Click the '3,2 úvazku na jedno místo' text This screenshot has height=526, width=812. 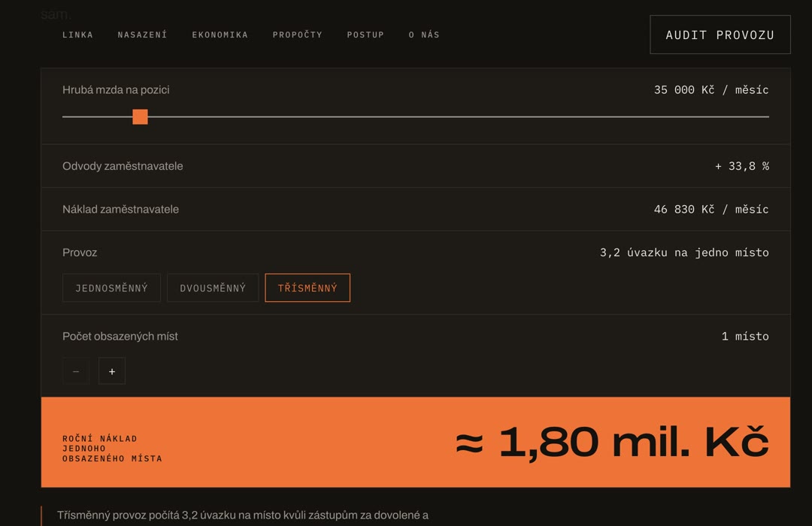pyautogui.click(x=684, y=252)
